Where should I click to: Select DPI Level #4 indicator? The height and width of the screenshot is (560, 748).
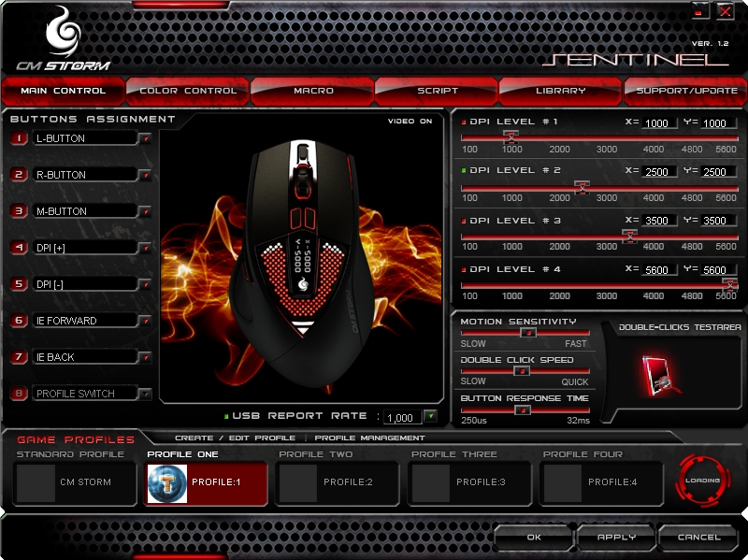(464, 269)
